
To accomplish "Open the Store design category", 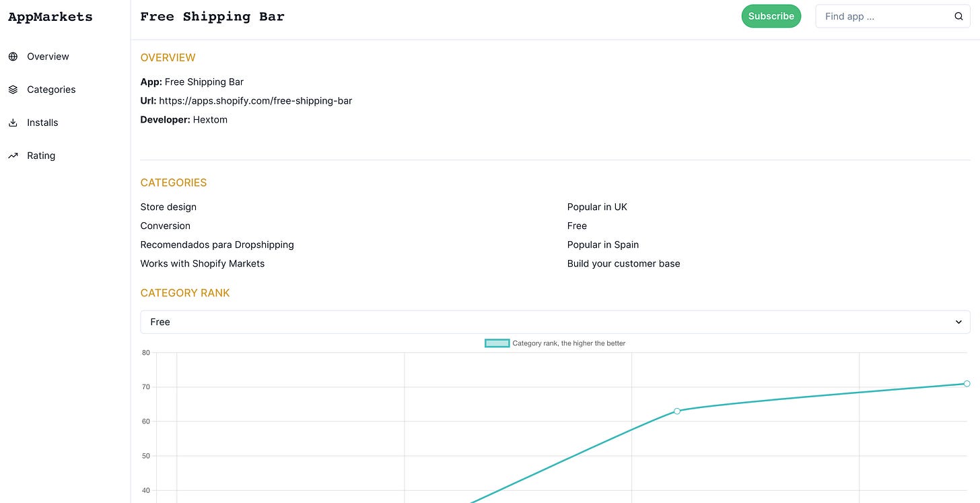I will (168, 207).
